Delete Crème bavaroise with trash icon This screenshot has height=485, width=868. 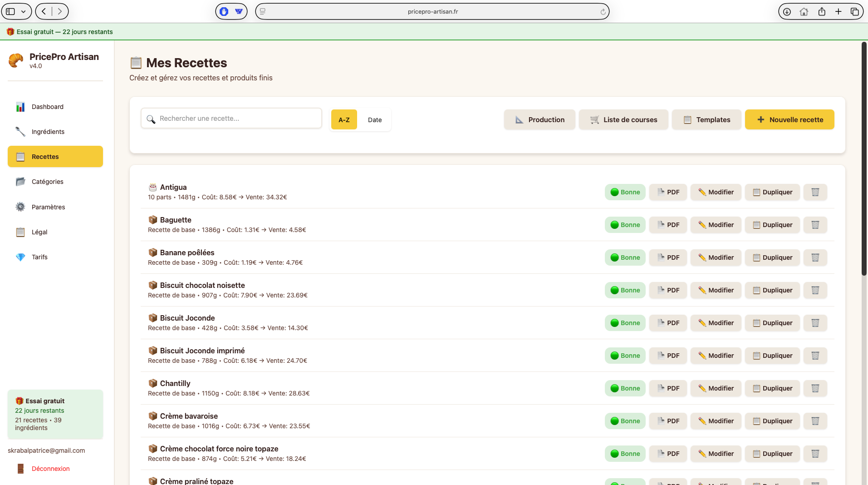point(815,421)
